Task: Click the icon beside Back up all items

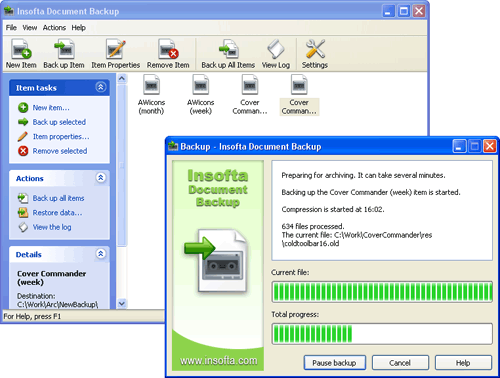Action: click(23, 198)
